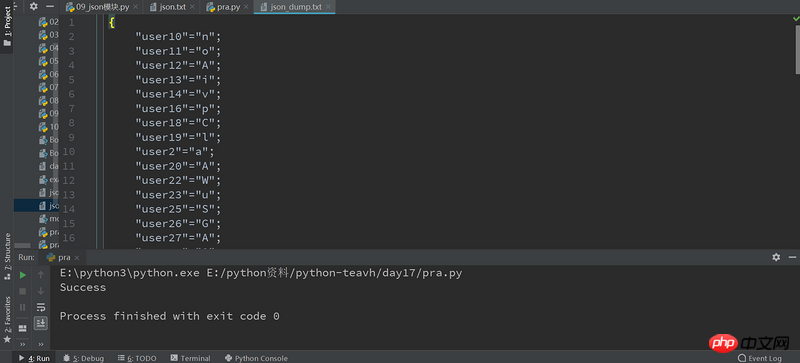Select the Python file starting with mo
The image size is (800, 363).
click(x=49, y=219)
